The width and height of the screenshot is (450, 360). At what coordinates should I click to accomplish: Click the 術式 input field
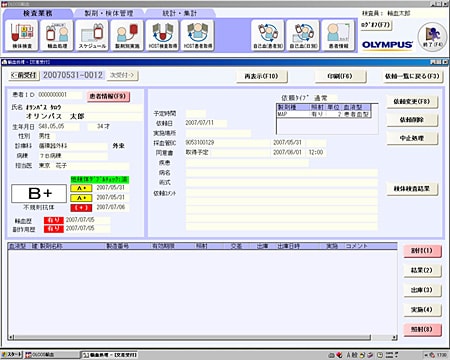tap(281, 183)
